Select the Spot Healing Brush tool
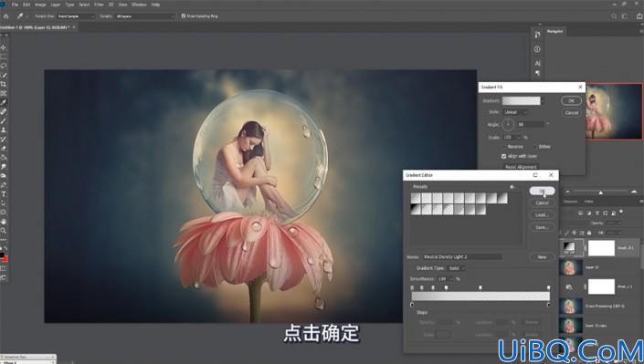This screenshot has width=644, height=364. [4, 111]
